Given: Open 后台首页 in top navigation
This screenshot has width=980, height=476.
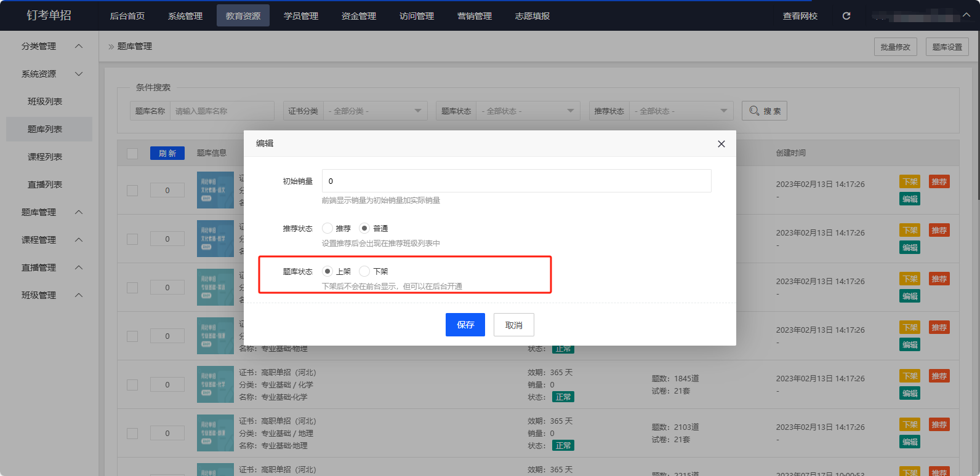Looking at the screenshot, I should tap(127, 16).
